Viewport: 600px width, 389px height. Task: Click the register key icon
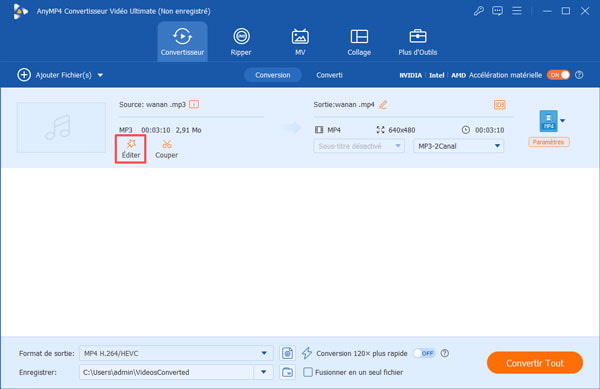[478, 11]
